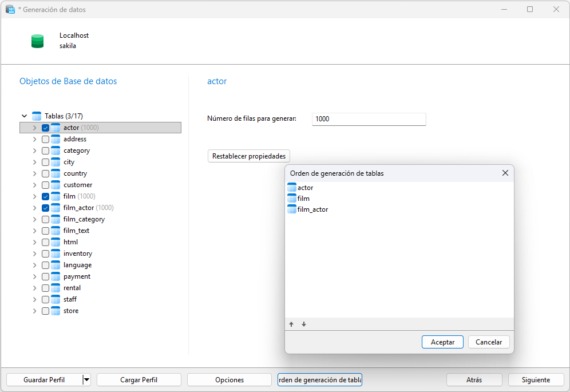Click the rental table icon

pyautogui.click(x=56, y=288)
